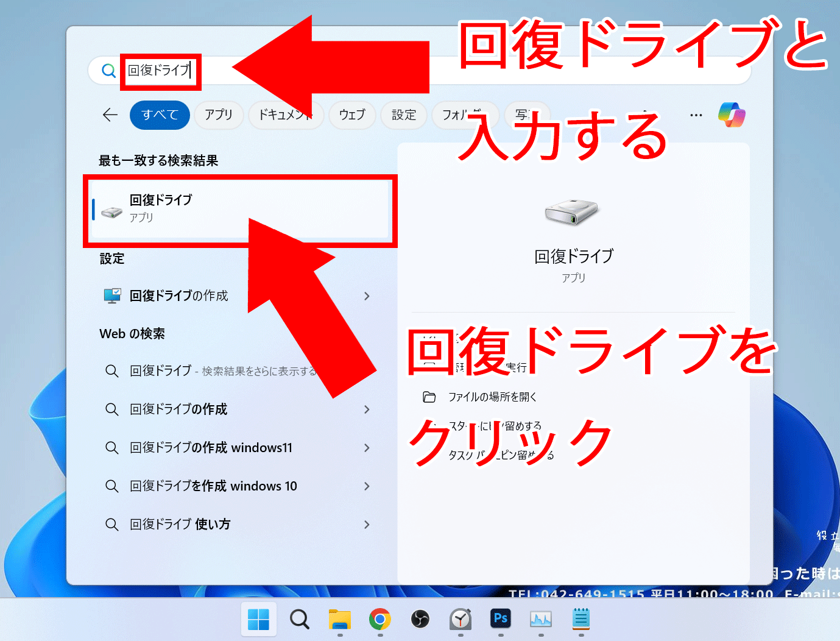The width and height of the screenshot is (840, 641).
Task: Click the magnifier icon in the search bar
Action: (x=109, y=71)
